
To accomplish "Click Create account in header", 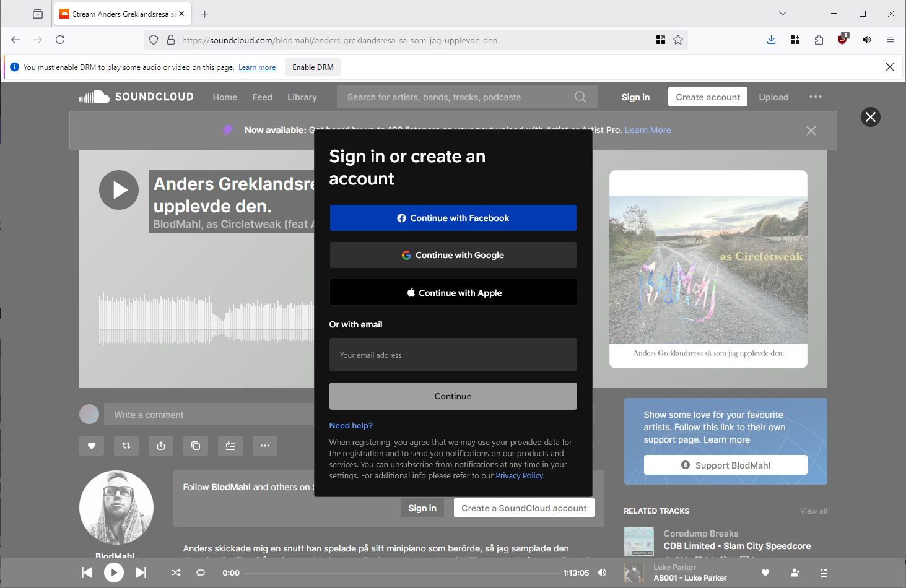I will click(x=708, y=97).
